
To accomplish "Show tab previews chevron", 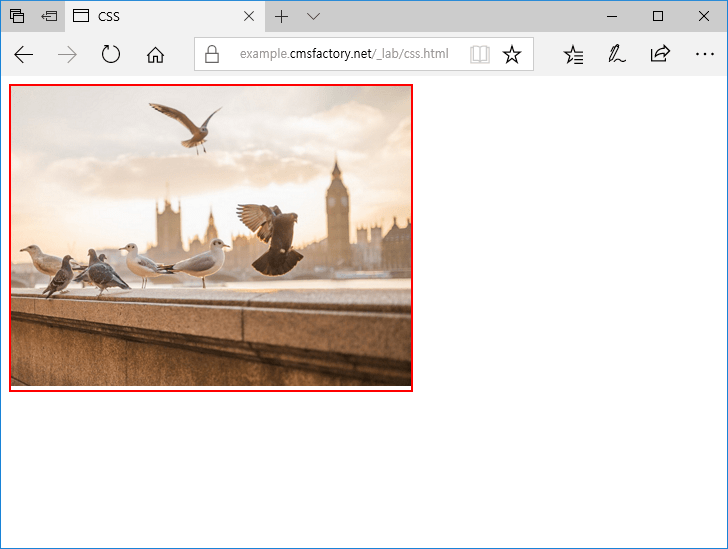I will [313, 17].
